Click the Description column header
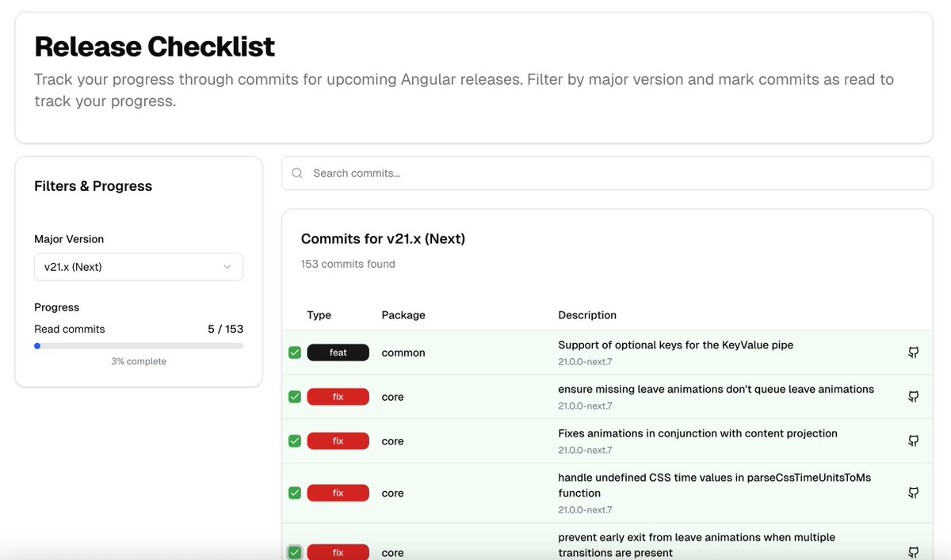This screenshot has width=951, height=560. click(x=587, y=315)
